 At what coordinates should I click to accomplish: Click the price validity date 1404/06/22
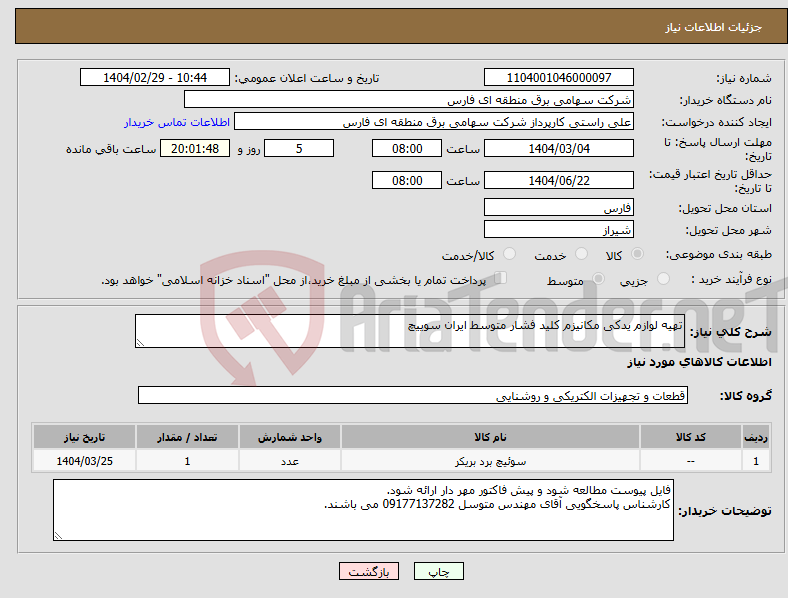pos(558,180)
